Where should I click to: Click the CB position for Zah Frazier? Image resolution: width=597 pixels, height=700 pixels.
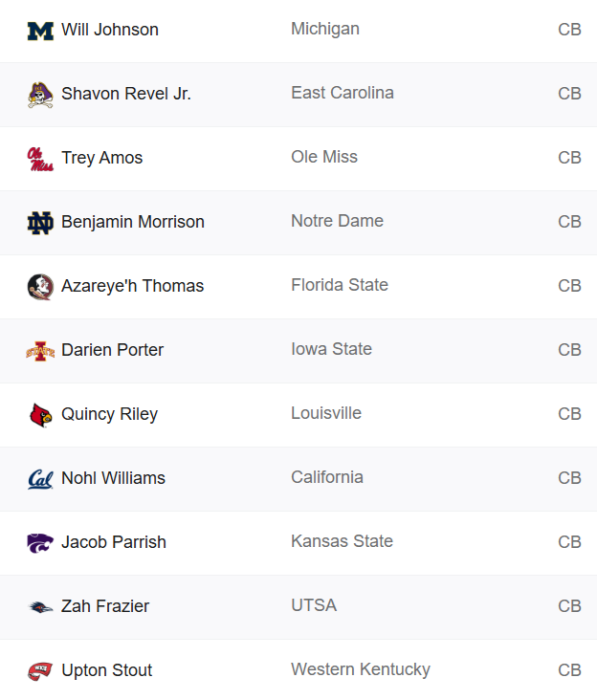(569, 606)
